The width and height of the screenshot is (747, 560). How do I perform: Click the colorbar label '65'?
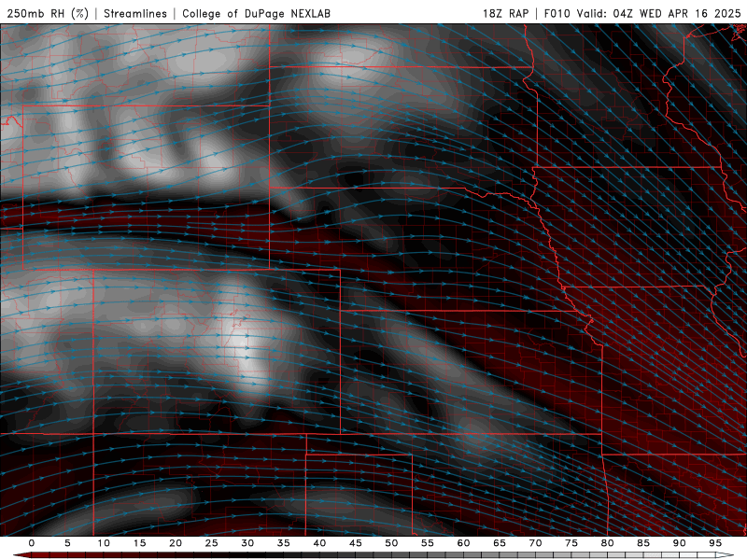pos(499,543)
